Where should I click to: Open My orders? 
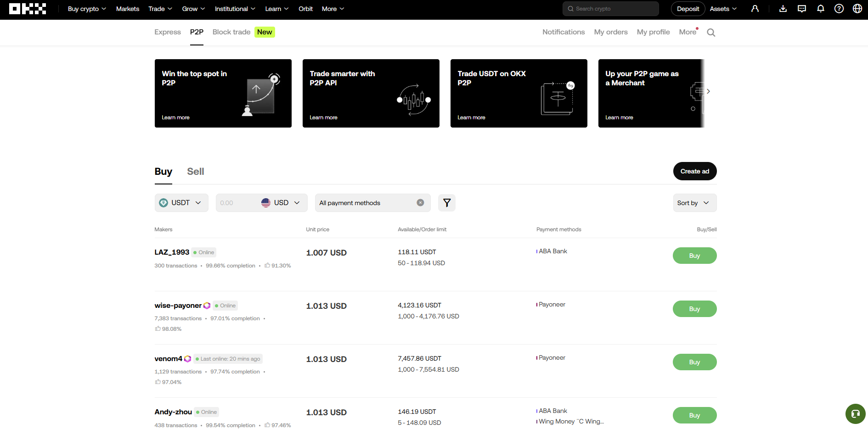pyautogui.click(x=611, y=32)
